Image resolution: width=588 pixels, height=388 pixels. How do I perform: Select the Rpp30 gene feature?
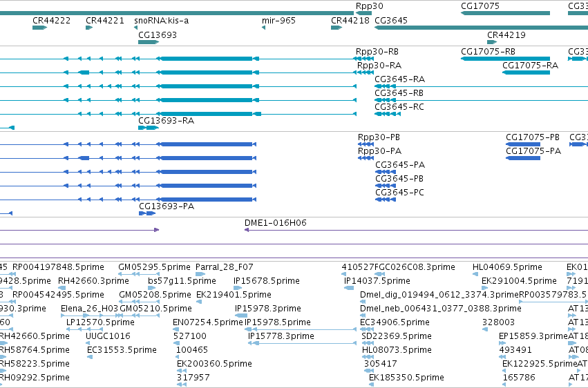tap(363, 13)
